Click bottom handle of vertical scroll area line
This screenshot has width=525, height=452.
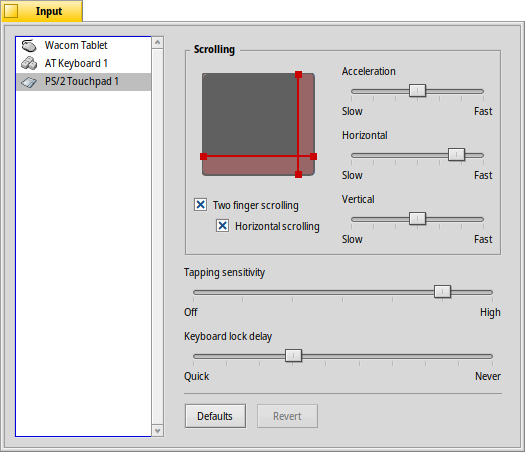[x=299, y=174]
